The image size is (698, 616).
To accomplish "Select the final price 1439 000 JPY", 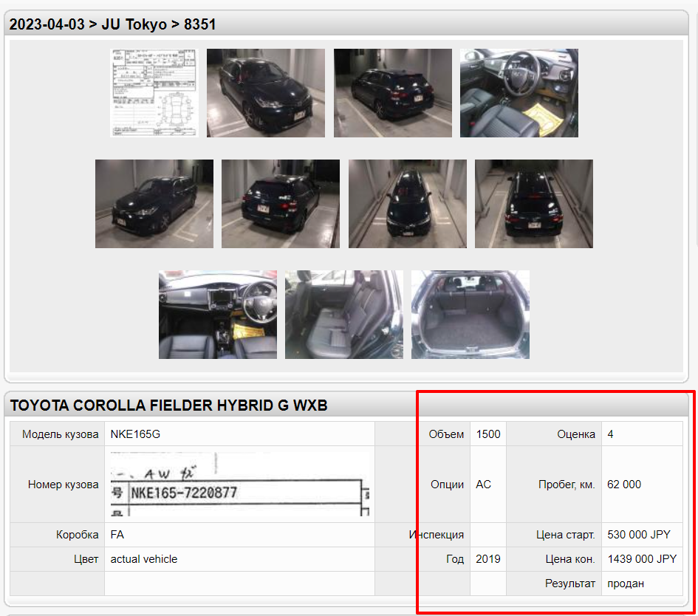I will pyautogui.click(x=642, y=559).
